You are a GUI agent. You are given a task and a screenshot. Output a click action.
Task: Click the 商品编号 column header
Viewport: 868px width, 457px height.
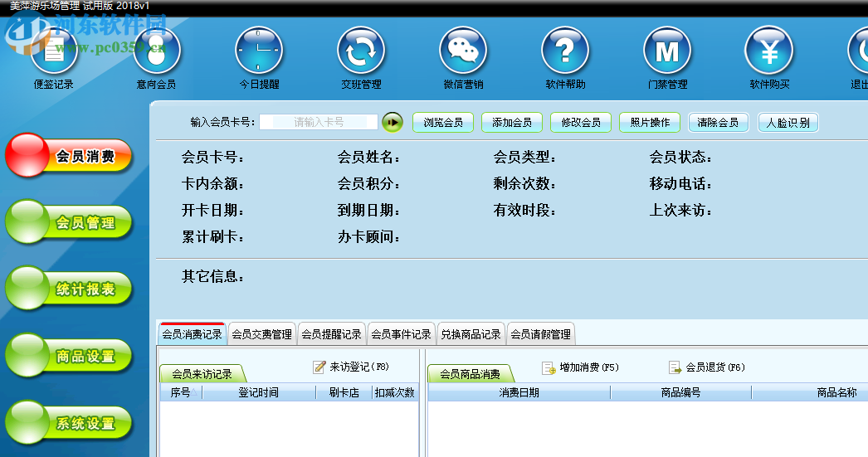[681, 392]
